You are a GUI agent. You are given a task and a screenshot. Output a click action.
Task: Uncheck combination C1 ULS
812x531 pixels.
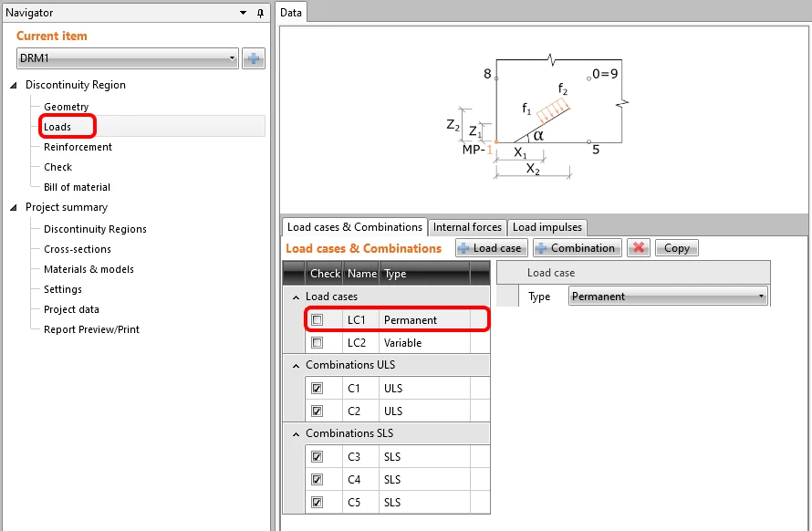point(317,389)
